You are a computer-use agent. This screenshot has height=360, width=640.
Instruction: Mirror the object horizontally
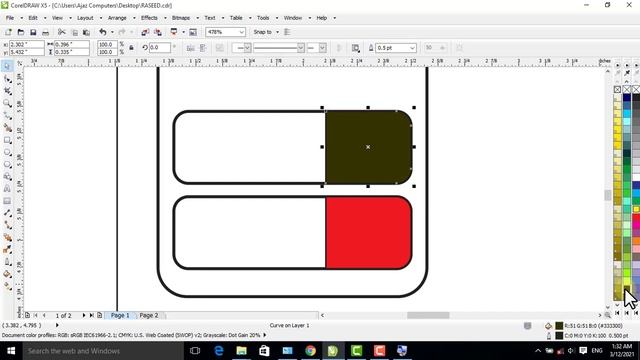190,48
